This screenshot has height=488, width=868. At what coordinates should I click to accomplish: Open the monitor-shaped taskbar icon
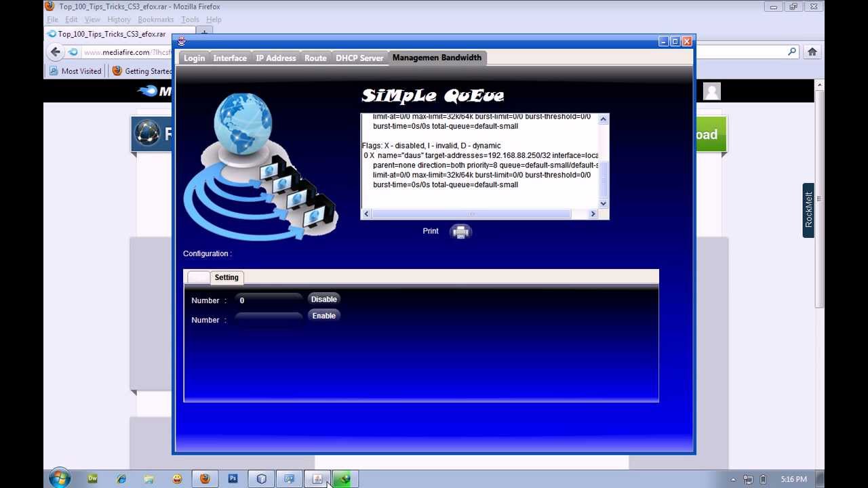[289, 479]
